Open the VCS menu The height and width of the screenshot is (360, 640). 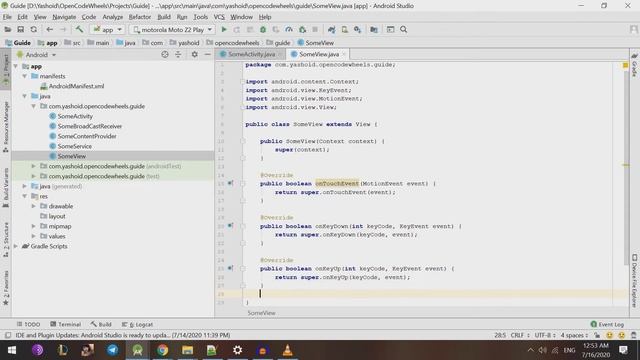pos(219,17)
